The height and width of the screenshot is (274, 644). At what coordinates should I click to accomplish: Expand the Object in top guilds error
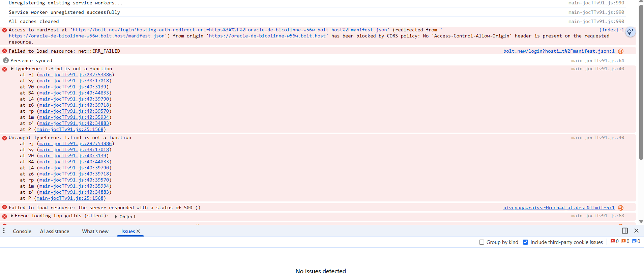pyautogui.click(x=116, y=217)
